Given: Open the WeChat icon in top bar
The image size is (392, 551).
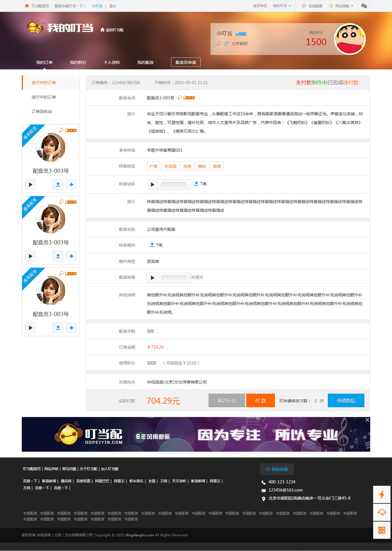Looking at the screenshot, I should (x=364, y=6).
